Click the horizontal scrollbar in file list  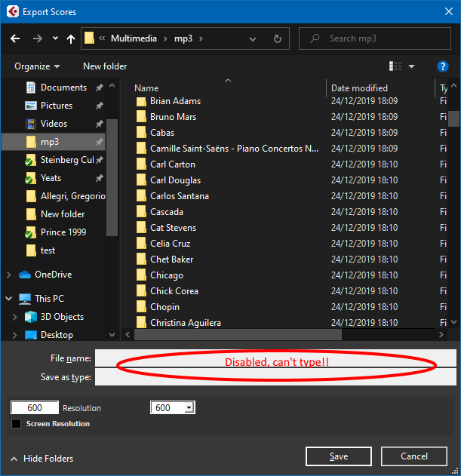[x=238, y=334]
